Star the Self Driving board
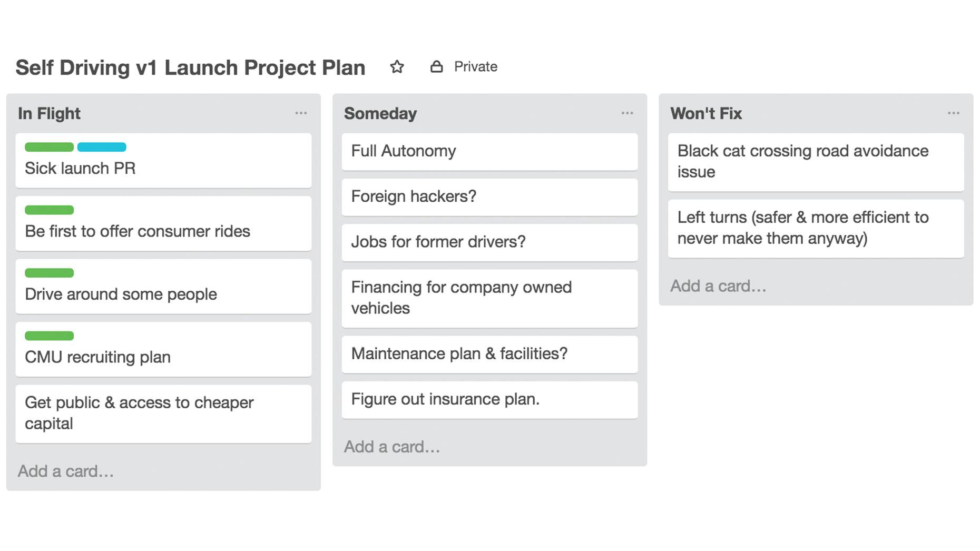Viewport: 980px width, 551px height. (x=397, y=67)
